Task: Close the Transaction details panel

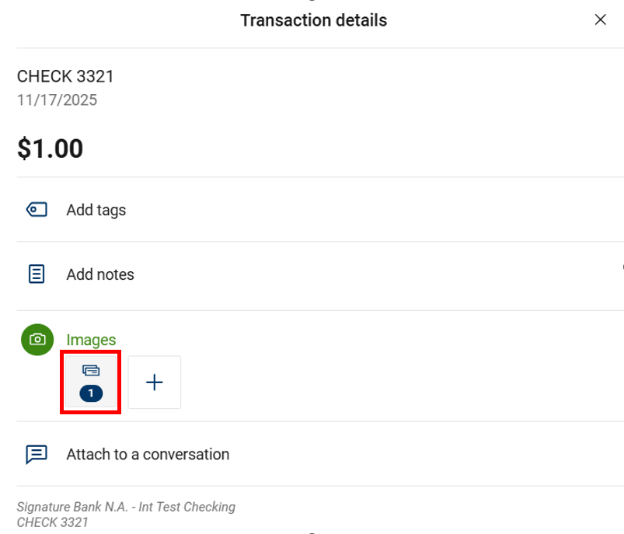Action: pyautogui.click(x=600, y=20)
